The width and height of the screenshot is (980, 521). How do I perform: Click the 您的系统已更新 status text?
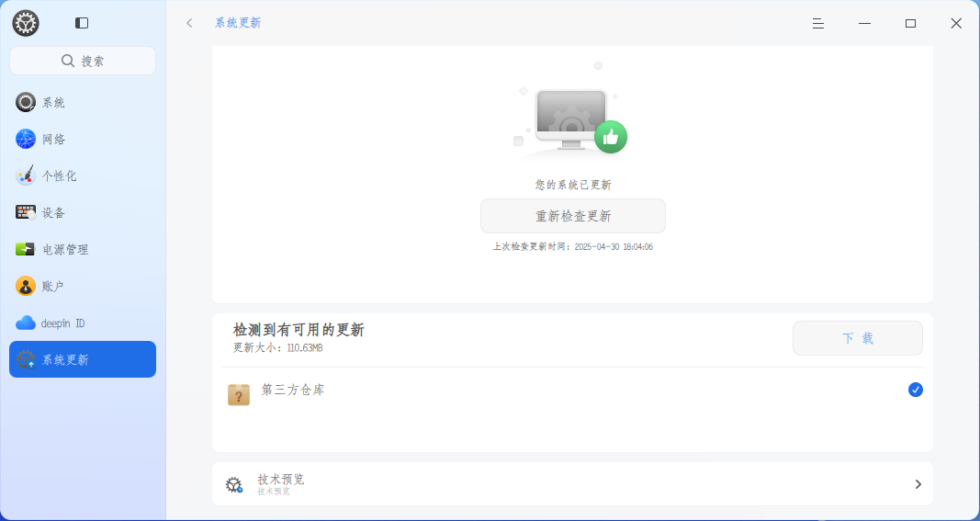tap(572, 185)
